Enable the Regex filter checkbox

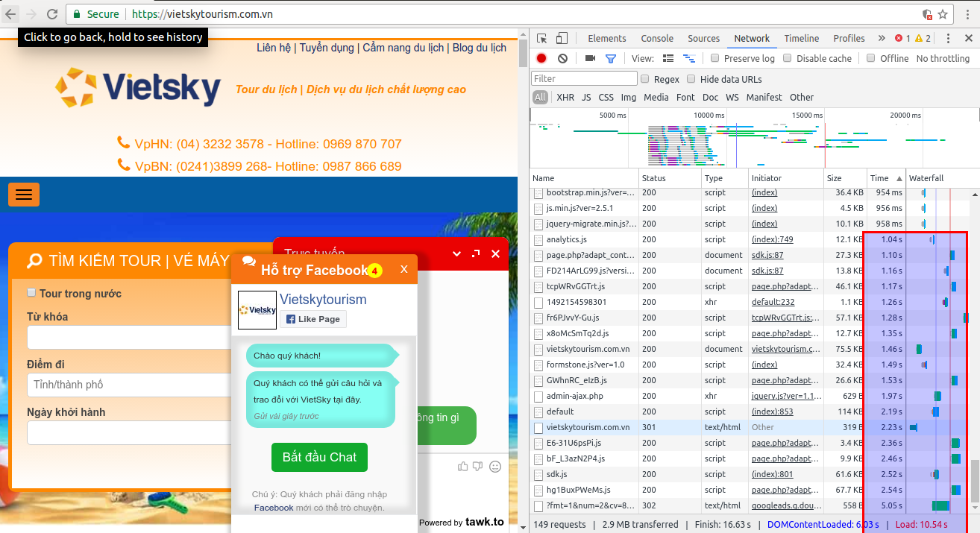[x=645, y=78]
